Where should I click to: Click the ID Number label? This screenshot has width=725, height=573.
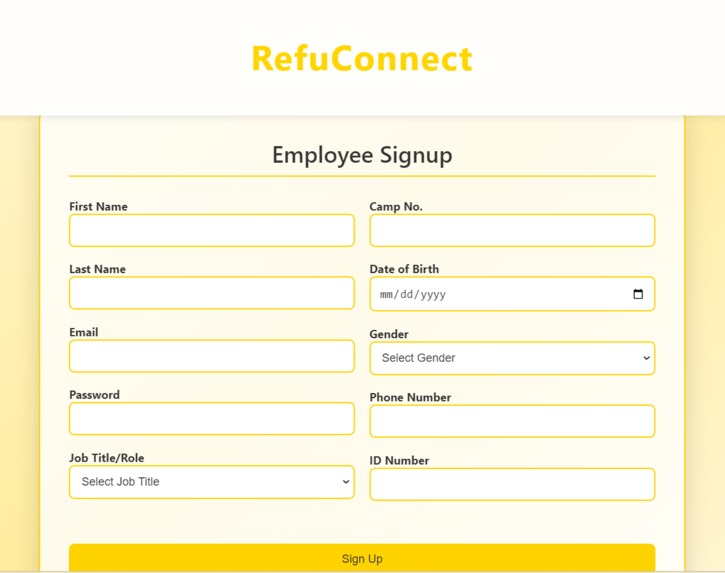(399, 460)
